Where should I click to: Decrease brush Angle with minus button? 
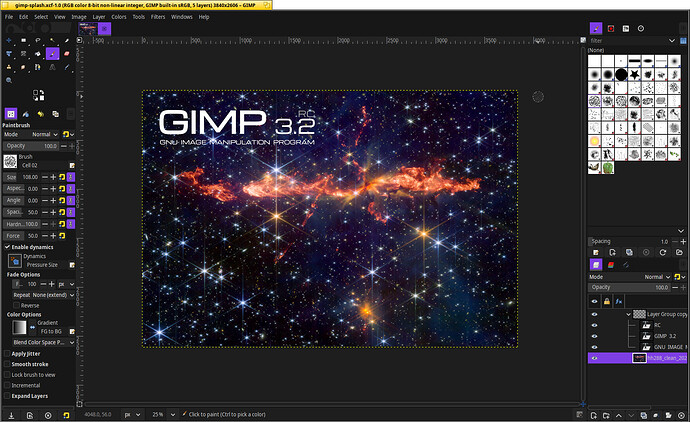tap(45, 200)
